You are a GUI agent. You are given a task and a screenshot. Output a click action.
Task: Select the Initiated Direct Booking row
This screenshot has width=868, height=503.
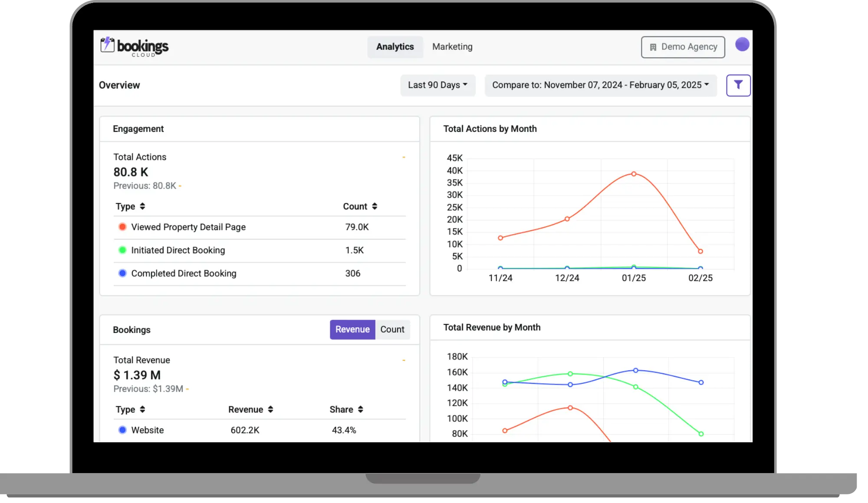(x=260, y=251)
